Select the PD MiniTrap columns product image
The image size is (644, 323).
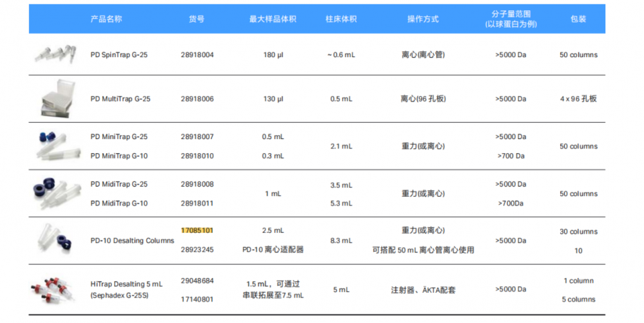[55, 145]
